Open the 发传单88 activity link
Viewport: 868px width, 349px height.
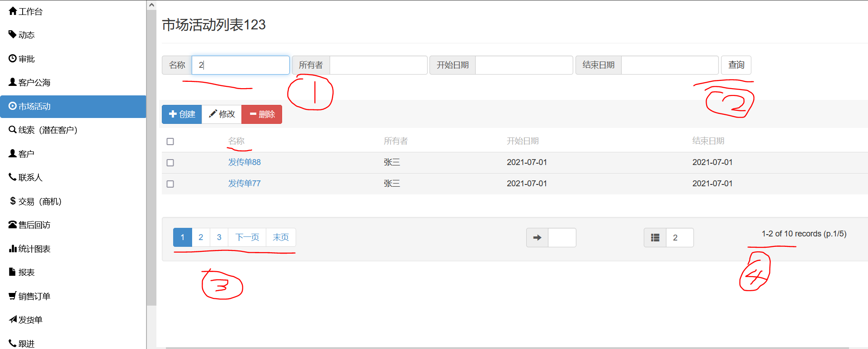pos(244,162)
